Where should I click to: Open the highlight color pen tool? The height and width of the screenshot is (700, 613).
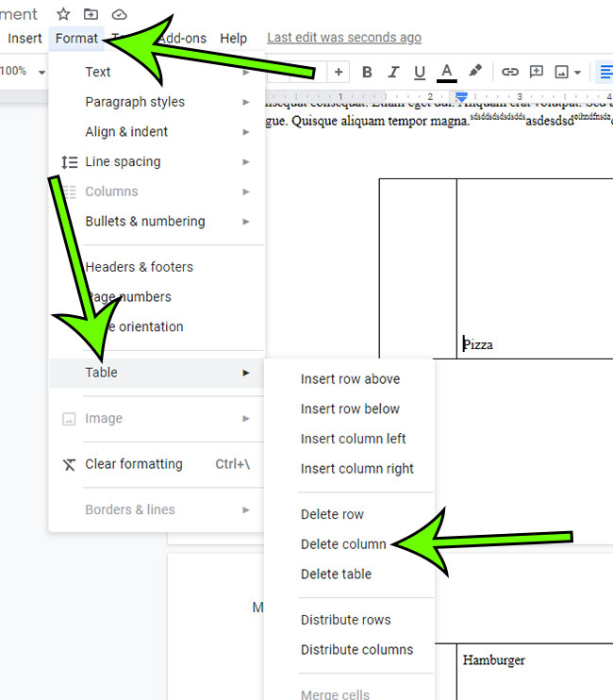[x=474, y=71]
